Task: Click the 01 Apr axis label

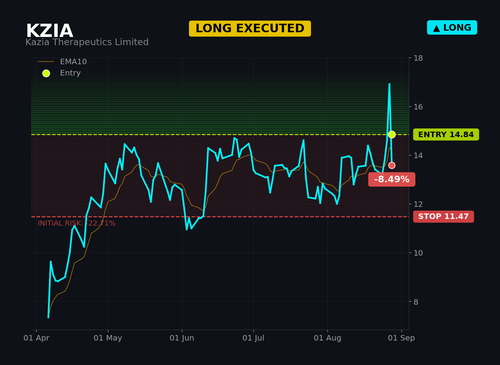Action: [x=36, y=338]
